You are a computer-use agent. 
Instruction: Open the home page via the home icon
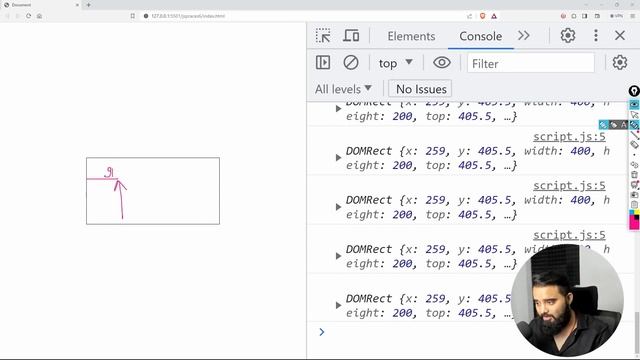click(x=39, y=16)
